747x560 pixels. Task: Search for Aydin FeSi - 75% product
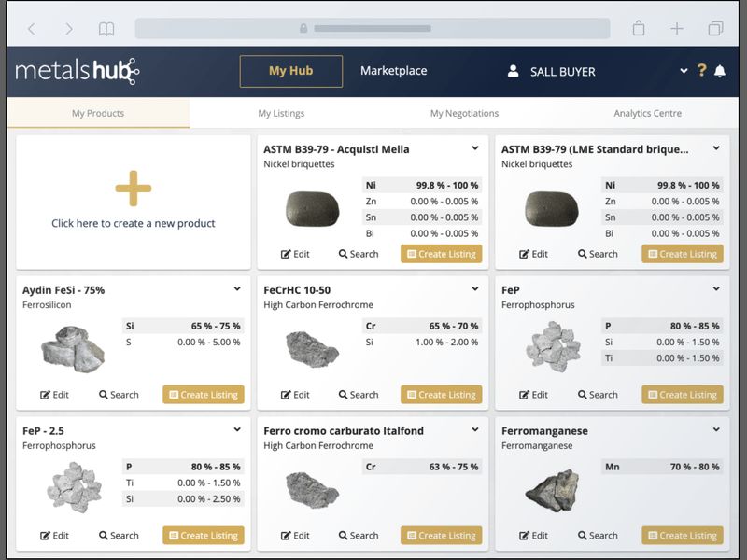(x=119, y=395)
